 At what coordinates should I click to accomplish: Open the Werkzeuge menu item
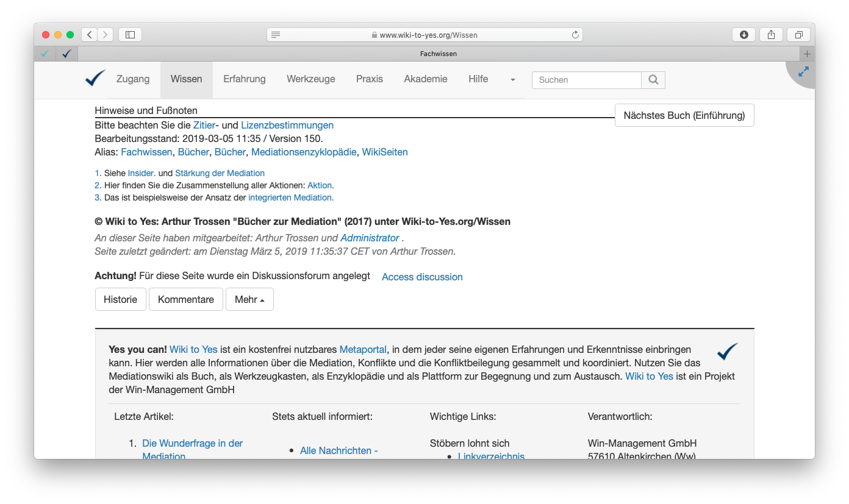(310, 79)
